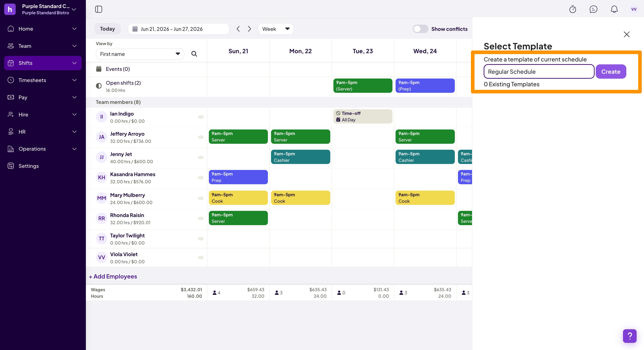Toggle the sidebar collapse icon

tap(98, 9)
